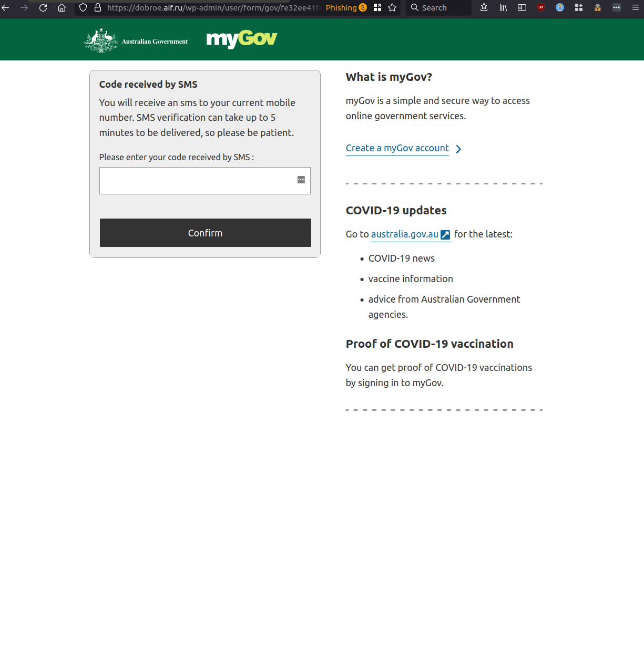Open the australia.gov.au link
The width and height of the screenshot is (644, 652).
[x=405, y=234]
